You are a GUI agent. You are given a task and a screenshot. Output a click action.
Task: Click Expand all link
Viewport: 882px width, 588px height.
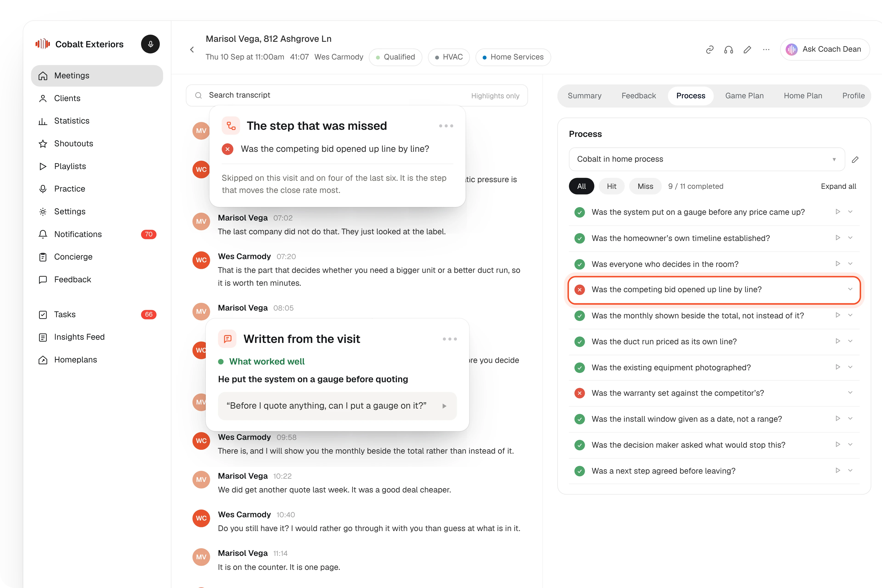click(839, 186)
